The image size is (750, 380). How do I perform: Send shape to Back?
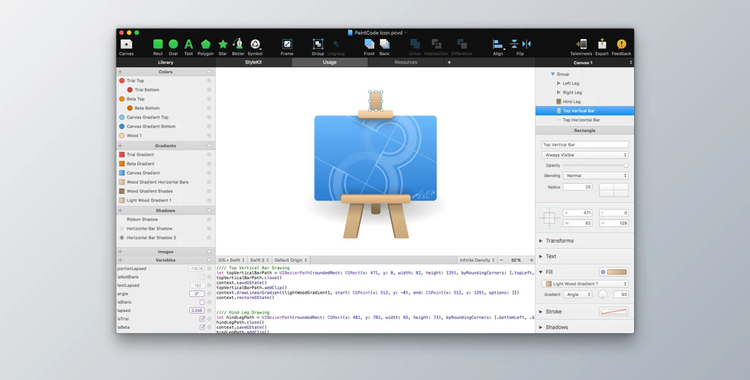pos(385,47)
